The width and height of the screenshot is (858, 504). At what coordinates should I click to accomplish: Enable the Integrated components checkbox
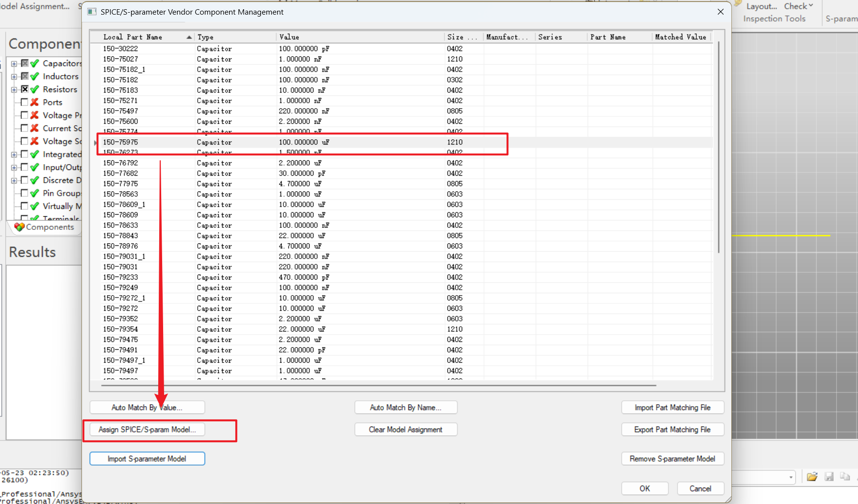coord(24,154)
